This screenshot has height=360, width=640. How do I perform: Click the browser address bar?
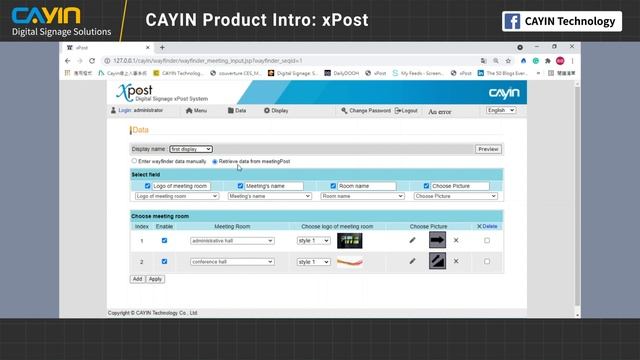(290, 61)
